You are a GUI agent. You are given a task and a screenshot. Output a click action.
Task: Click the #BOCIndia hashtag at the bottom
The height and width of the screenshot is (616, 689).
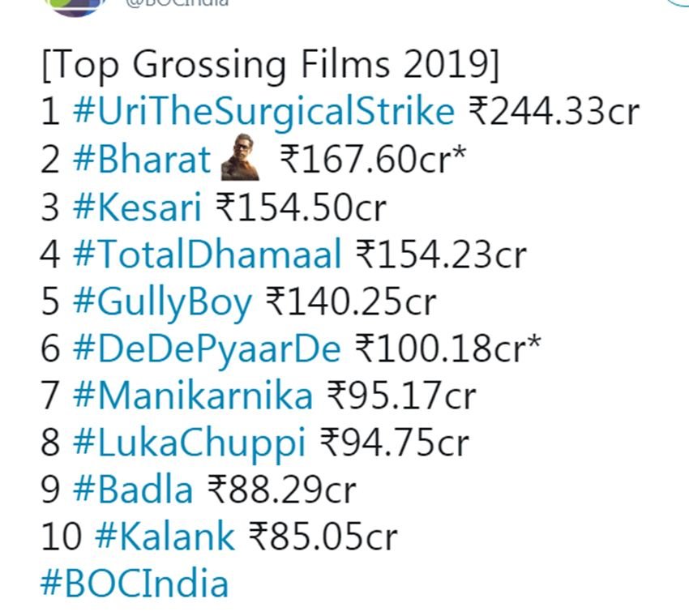pyautogui.click(x=135, y=584)
